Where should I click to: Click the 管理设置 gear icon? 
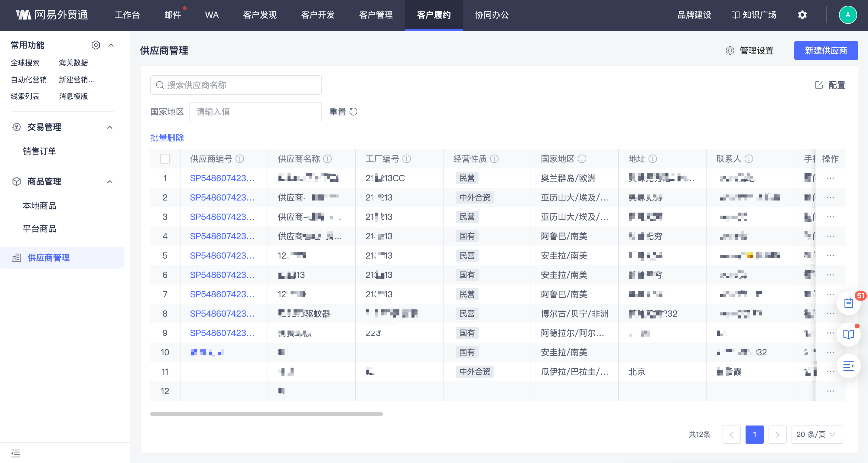pyautogui.click(x=730, y=51)
